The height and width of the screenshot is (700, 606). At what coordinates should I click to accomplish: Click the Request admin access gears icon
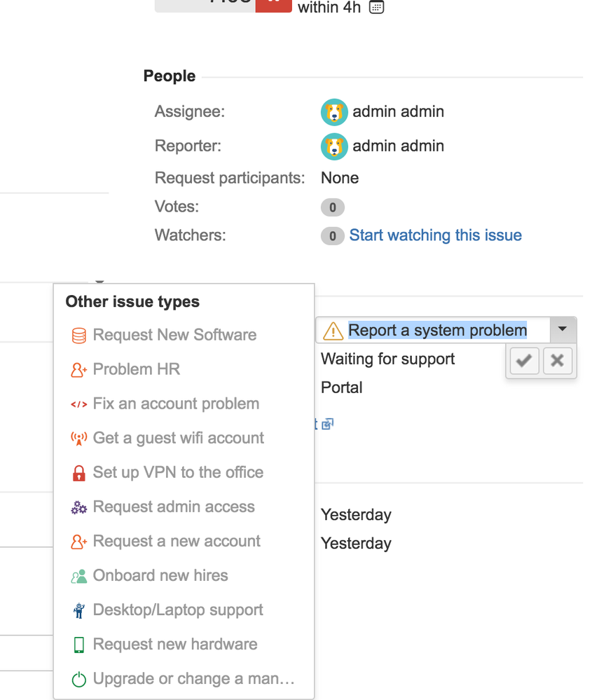79,507
